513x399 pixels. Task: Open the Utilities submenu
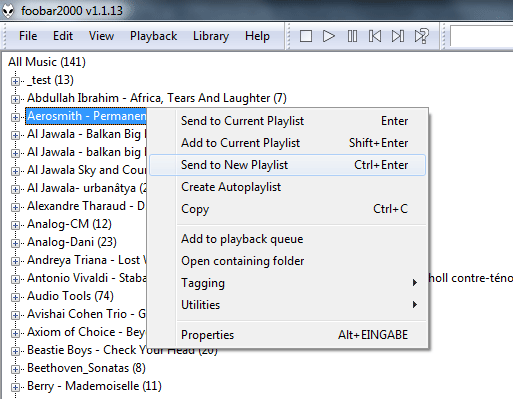tap(287, 305)
